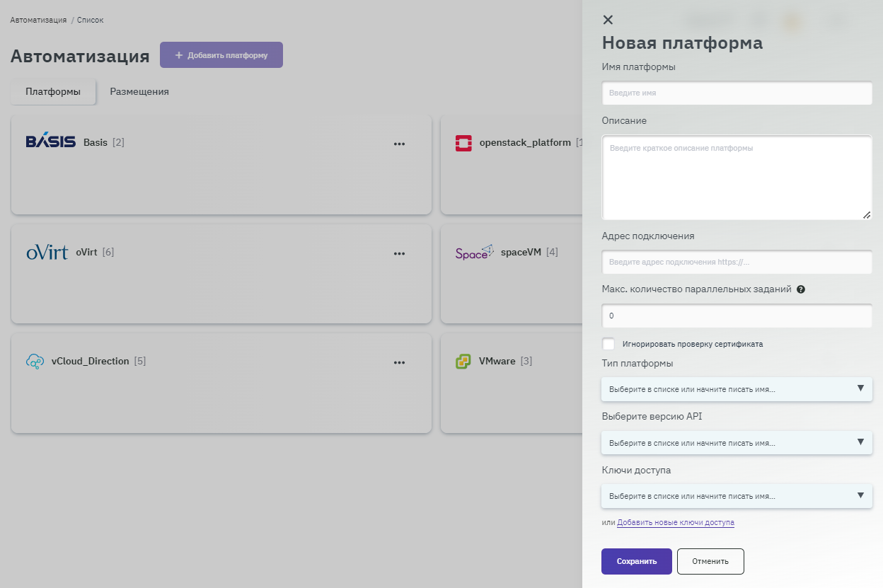Click the openstack_platform red icon
This screenshot has width=883, height=588.
pos(463,143)
